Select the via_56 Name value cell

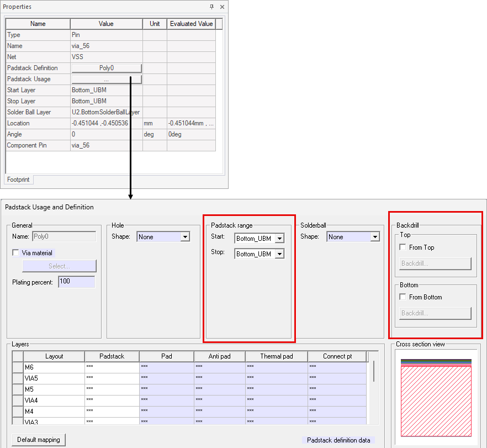(x=107, y=46)
